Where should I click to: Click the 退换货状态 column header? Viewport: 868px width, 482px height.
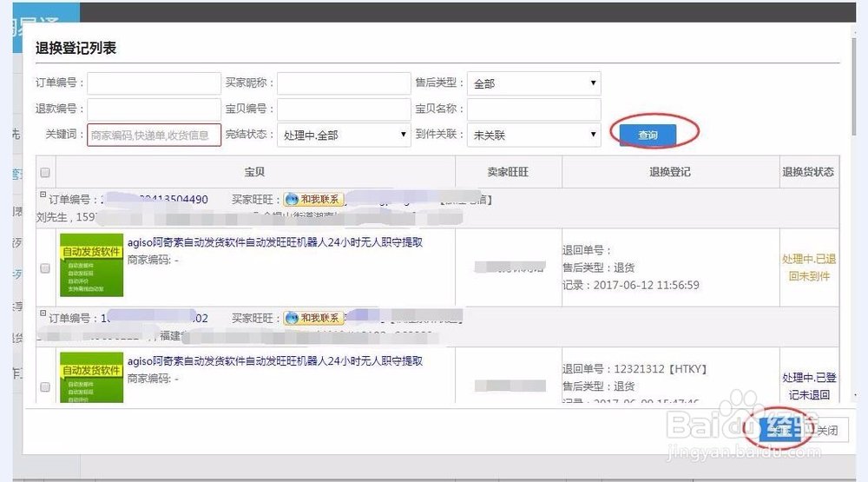coord(808,172)
